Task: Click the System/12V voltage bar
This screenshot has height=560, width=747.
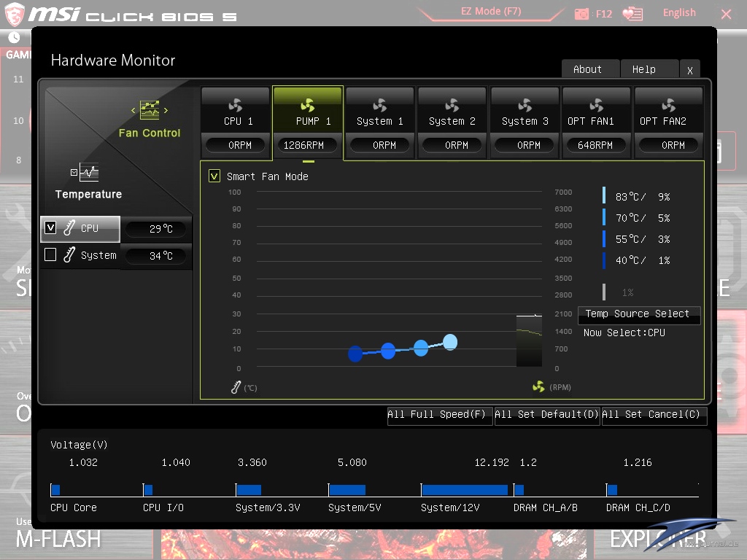Action: coord(465,490)
